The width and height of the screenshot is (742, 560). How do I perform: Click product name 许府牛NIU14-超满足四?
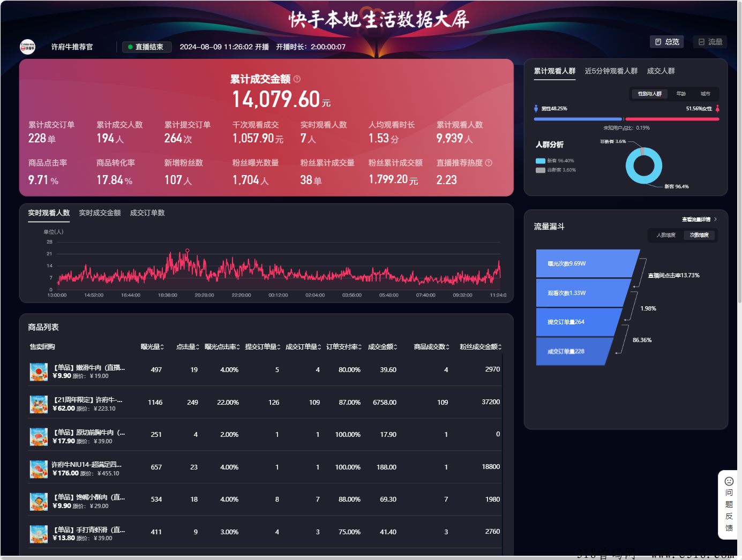click(87, 465)
